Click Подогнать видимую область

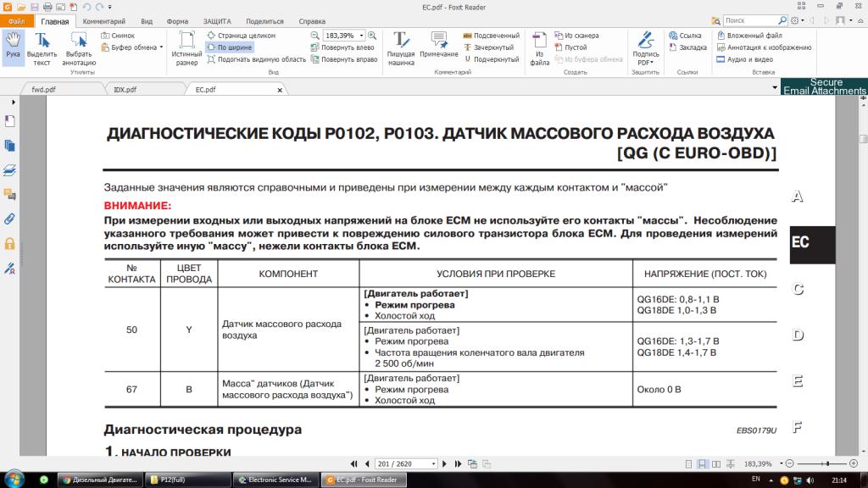coord(256,59)
